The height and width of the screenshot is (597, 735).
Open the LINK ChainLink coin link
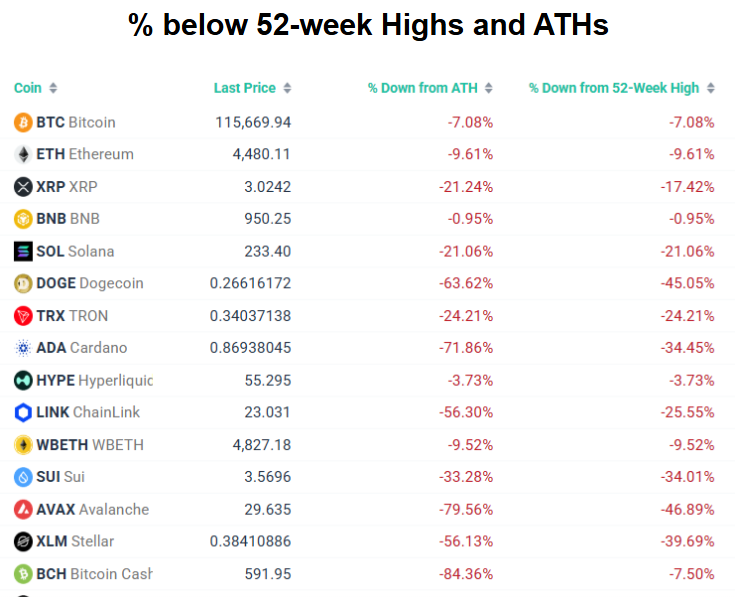point(88,412)
